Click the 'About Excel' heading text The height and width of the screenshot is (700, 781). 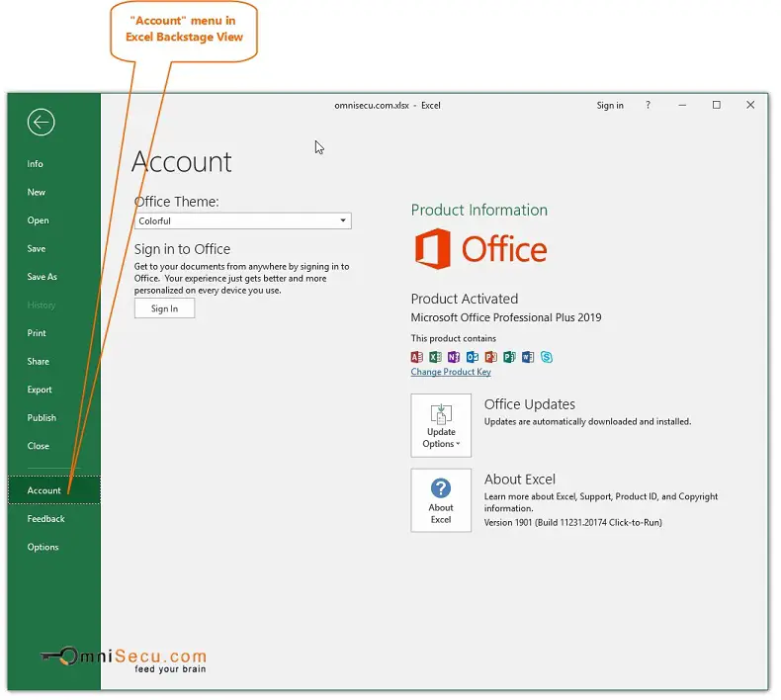(x=519, y=480)
